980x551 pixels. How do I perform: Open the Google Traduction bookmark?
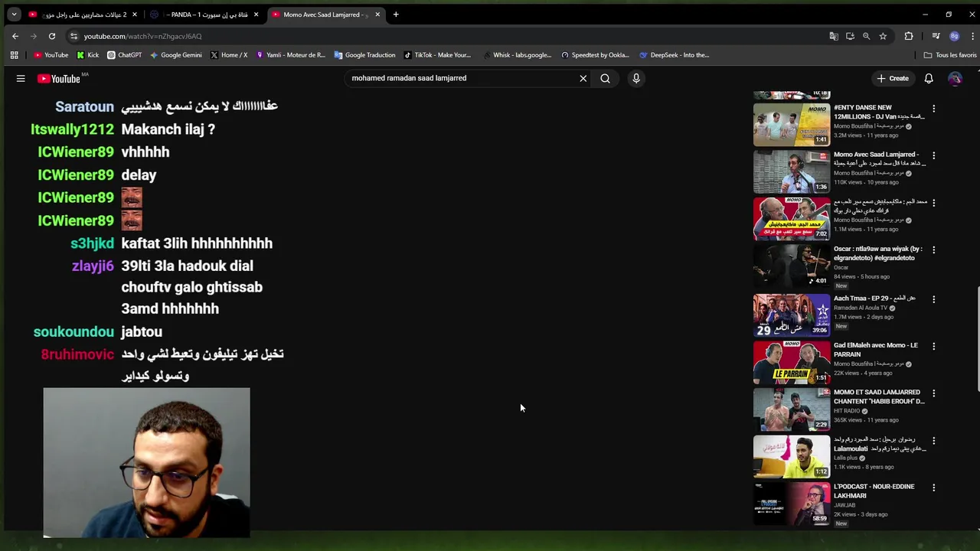364,55
